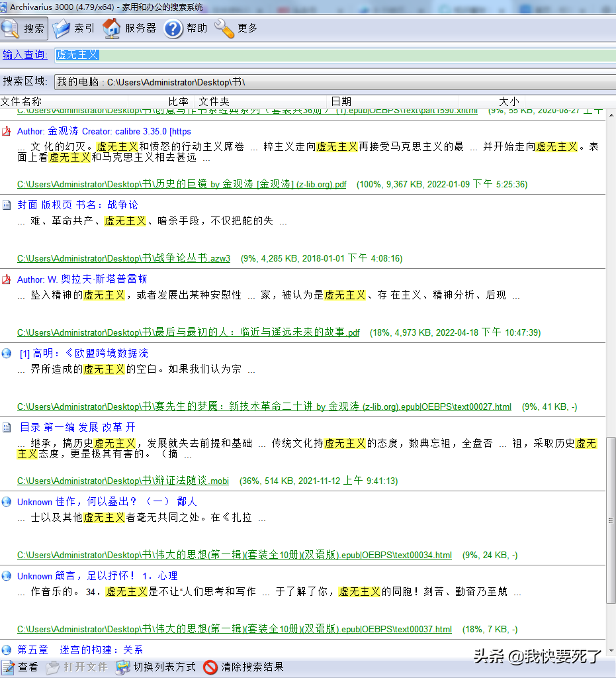Click PDF icon beside Author: W. 奥拉夫 result

[x=7, y=279]
